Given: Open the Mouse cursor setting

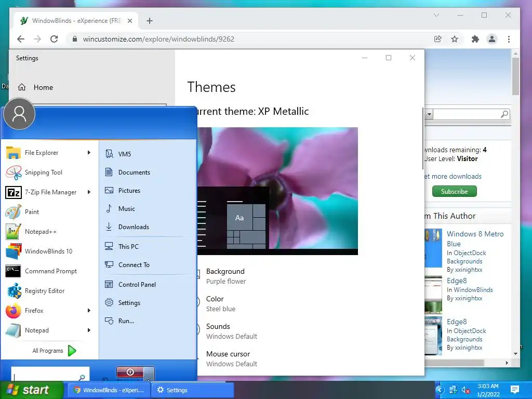Looking at the screenshot, I should (231, 358).
